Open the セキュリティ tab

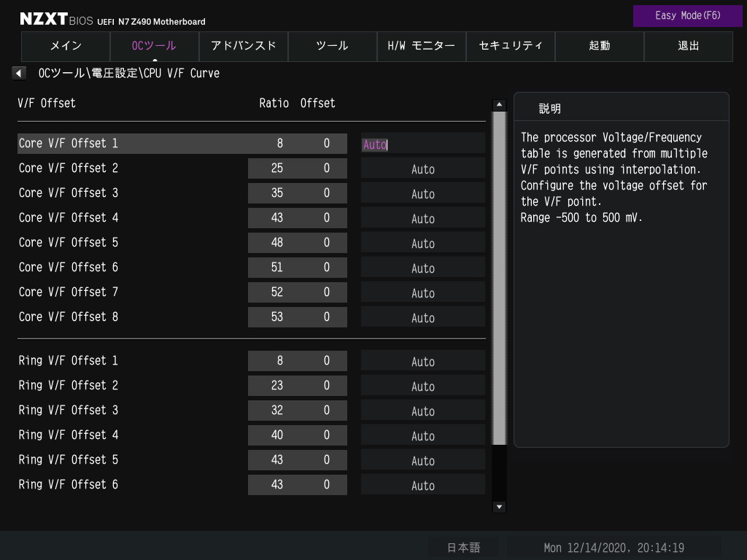(510, 46)
